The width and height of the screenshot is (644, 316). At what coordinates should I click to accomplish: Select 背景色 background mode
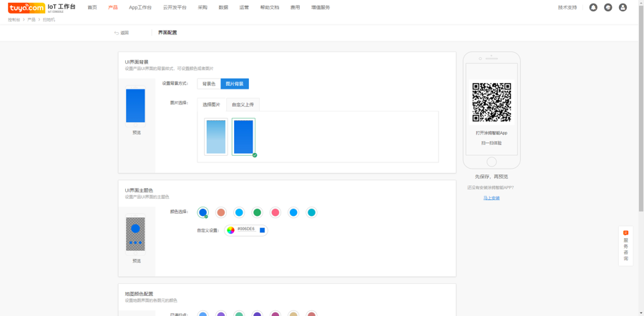pyautogui.click(x=209, y=84)
